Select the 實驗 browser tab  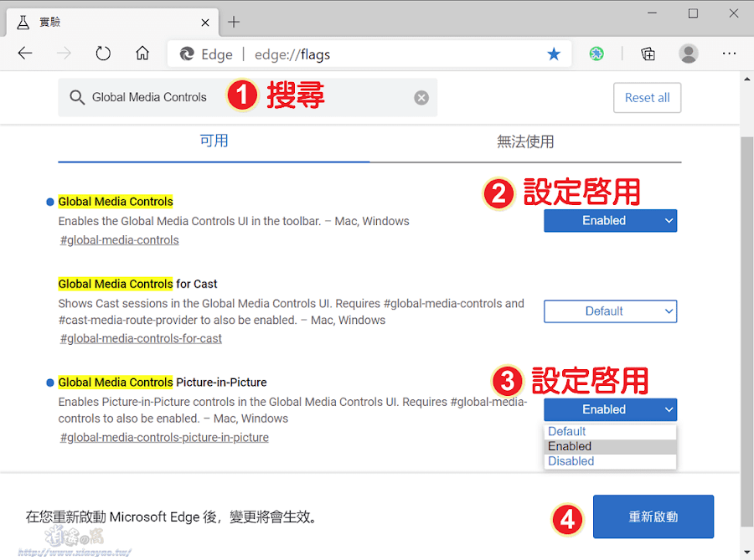click(x=112, y=22)
